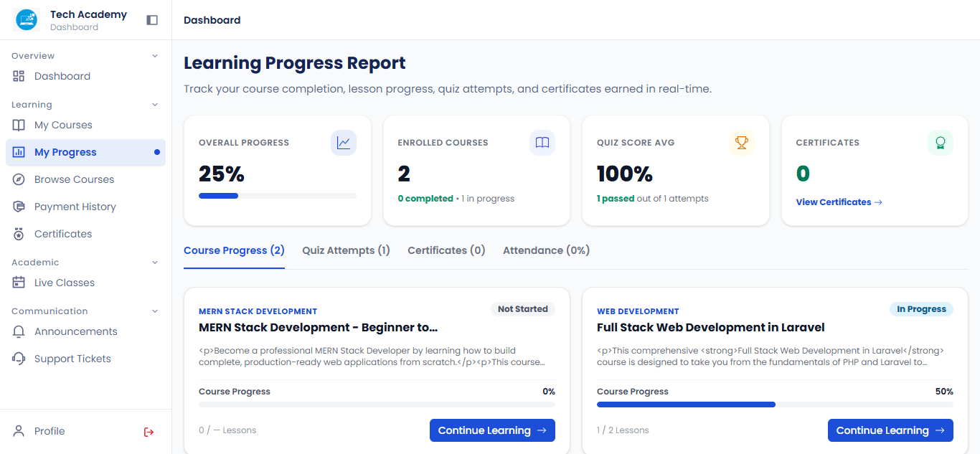Click the Profile person icon

pos(19,431)
